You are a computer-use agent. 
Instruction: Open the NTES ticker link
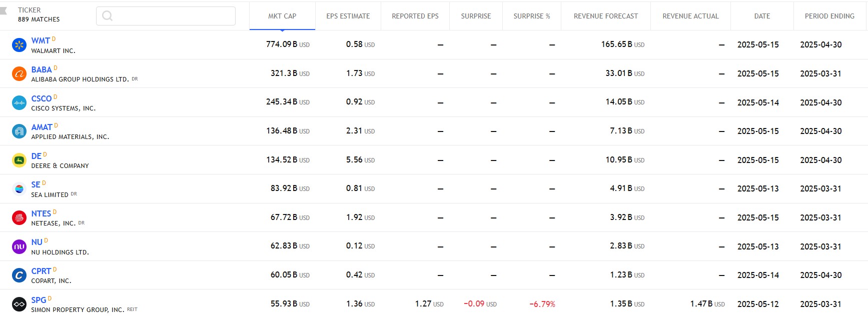click(41, 214)
